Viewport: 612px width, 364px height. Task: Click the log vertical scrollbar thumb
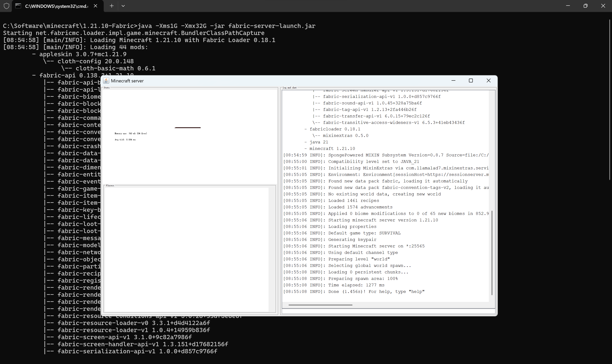tap(492, 253)
